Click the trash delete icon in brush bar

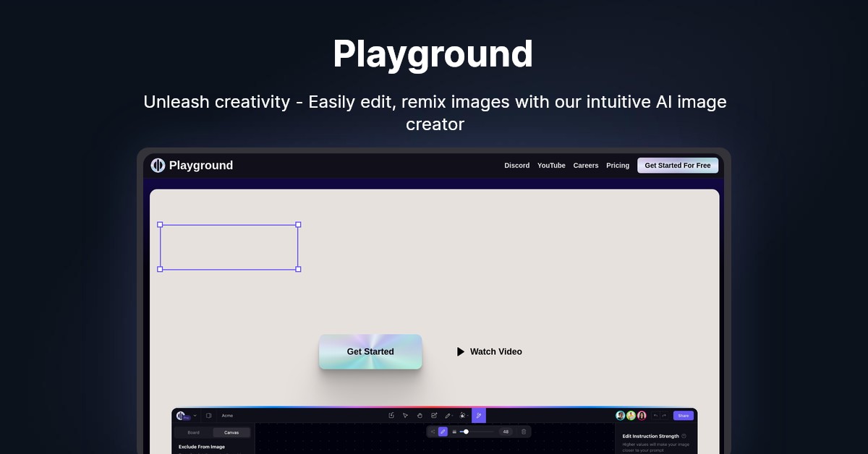click(x=524, y=432)
